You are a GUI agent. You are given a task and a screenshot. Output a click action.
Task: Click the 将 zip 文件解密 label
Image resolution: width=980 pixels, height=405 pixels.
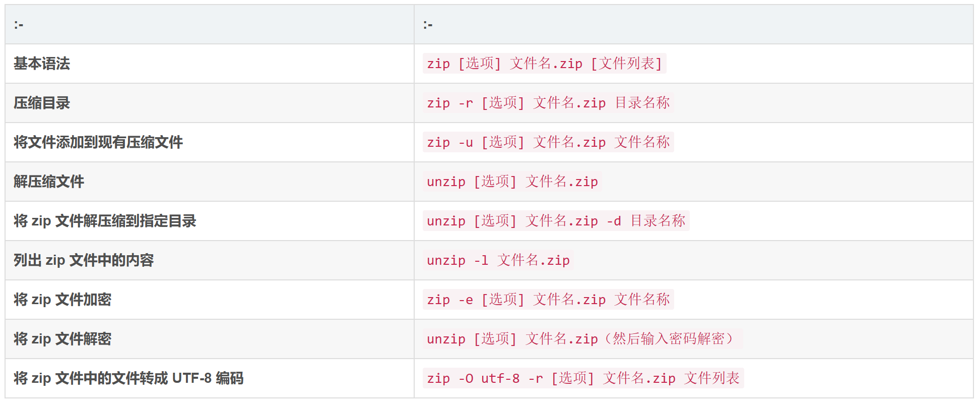62,339
